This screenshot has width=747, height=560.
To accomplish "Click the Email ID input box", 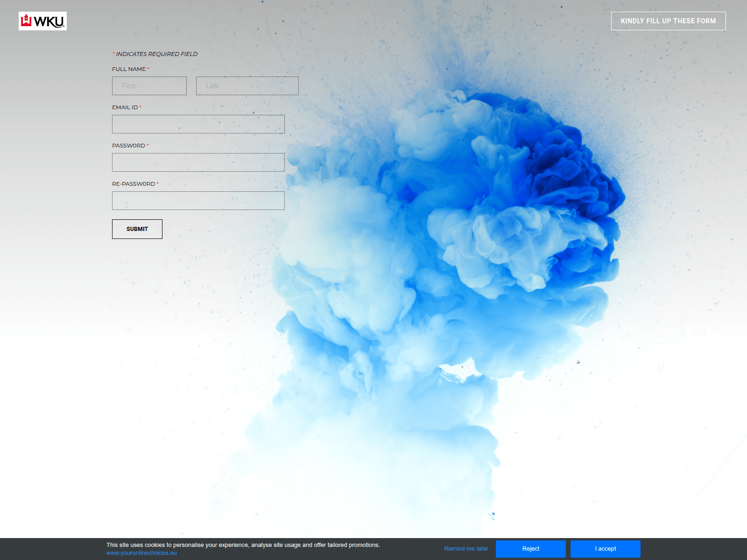I will [198, 124].
